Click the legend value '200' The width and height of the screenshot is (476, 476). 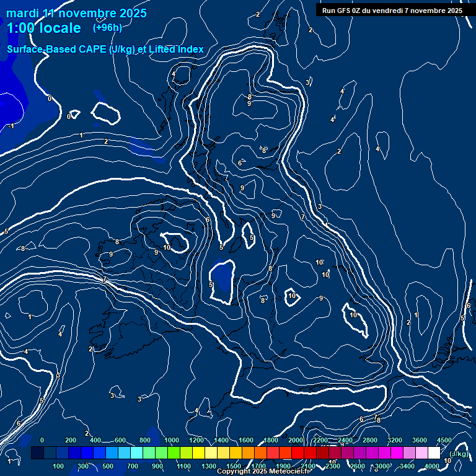(71, 440)
